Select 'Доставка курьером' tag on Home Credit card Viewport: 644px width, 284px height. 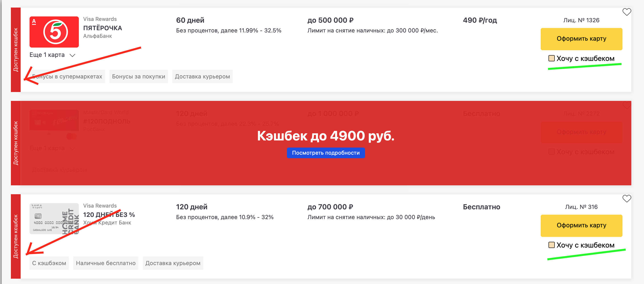pyautogui.click(x=173, y=263)
